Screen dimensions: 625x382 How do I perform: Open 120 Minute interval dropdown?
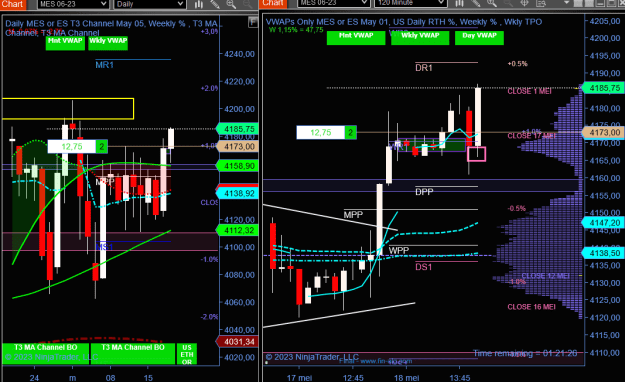(410, 3)
